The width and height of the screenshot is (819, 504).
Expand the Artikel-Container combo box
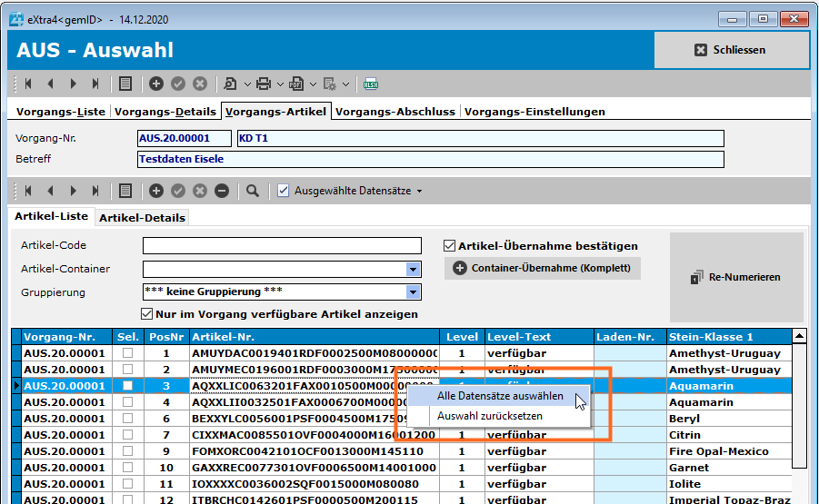point(414,269)
